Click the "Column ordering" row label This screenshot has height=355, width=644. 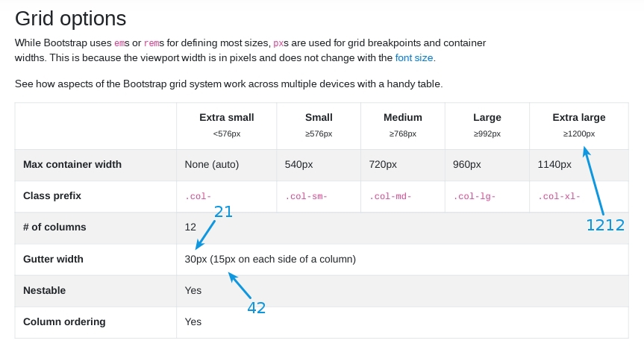click(x=64, y=321)
